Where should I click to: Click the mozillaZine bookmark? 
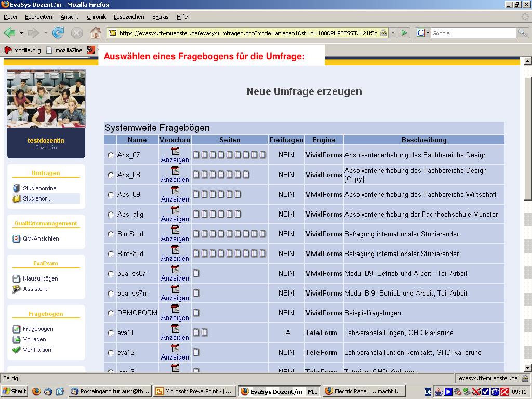(64, 50)
